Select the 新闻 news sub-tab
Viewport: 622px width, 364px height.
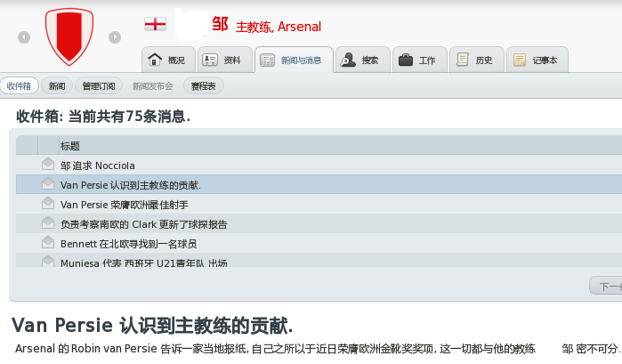point(57,85)
